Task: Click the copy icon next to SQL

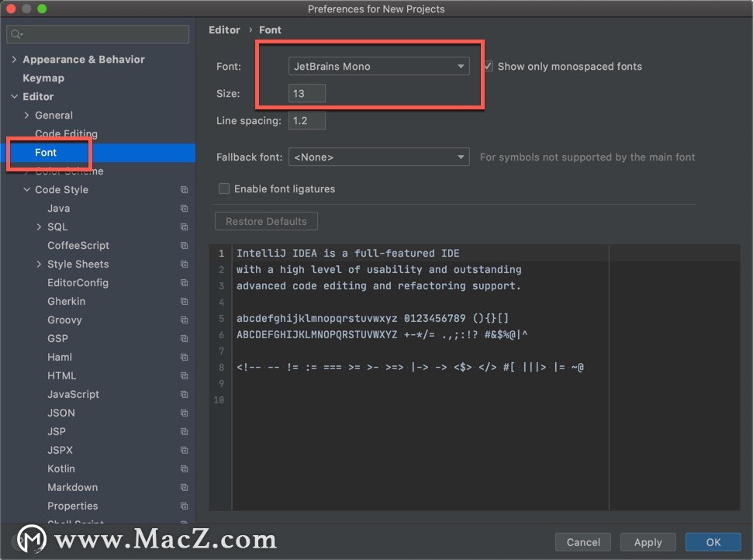Action: click(184, 226)
